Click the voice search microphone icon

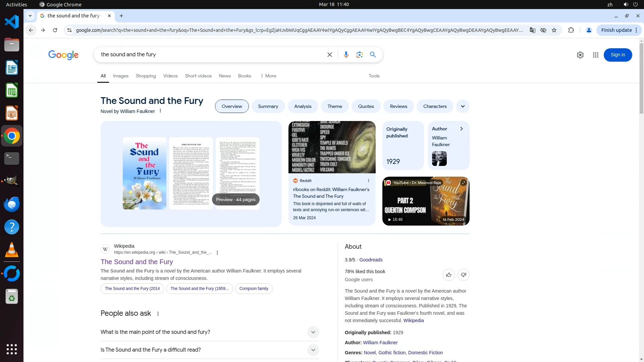pyautogui.click(x=346, y=55)
